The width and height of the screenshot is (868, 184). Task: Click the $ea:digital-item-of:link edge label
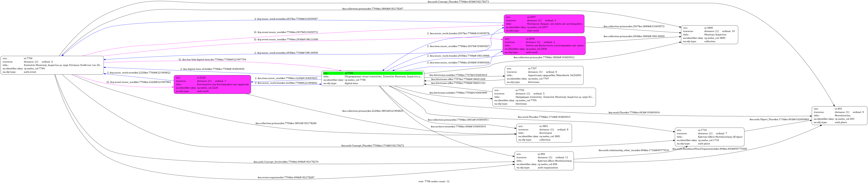(x=212, y=69)
